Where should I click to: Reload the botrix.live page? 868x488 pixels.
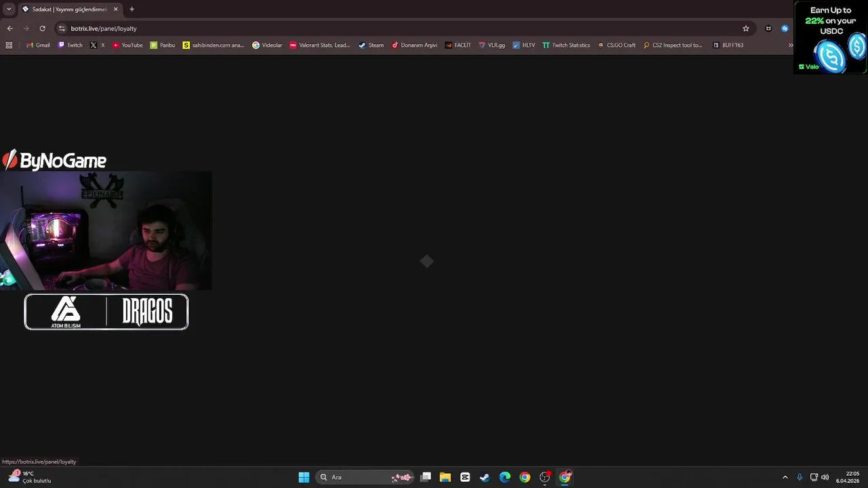coord(42,28)
